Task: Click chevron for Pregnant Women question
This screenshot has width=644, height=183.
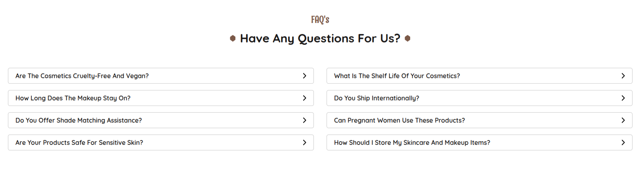Action: [x=623, y=120]
